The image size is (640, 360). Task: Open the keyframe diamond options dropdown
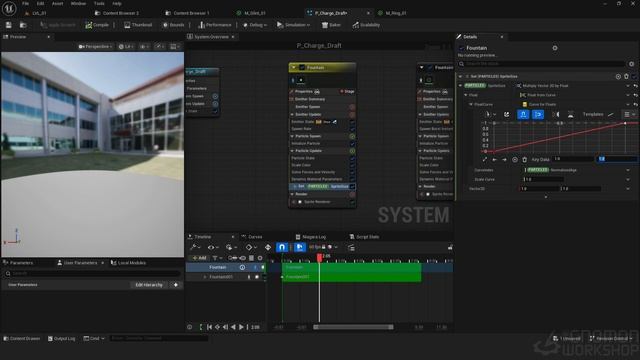click(251, 247)
